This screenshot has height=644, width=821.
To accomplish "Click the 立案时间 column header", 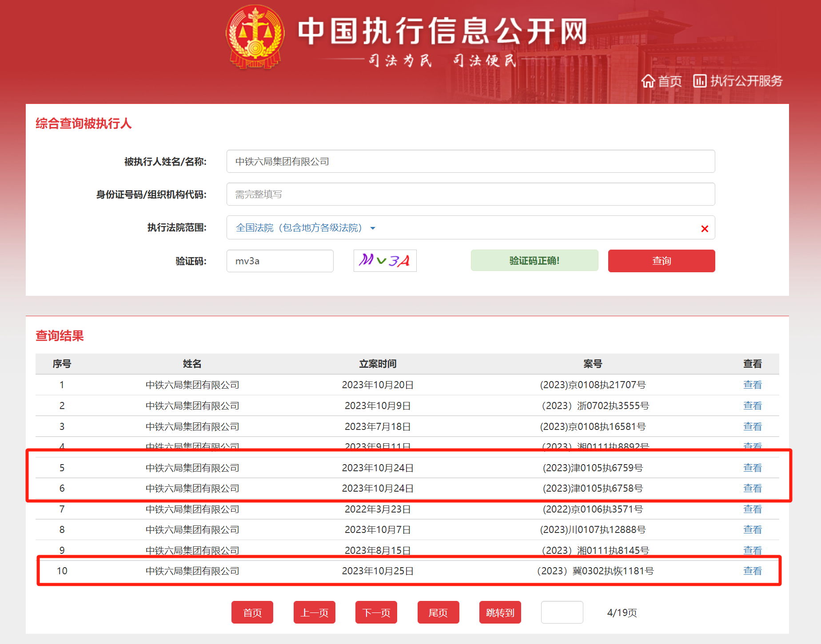I will click(x=378, y=364).
